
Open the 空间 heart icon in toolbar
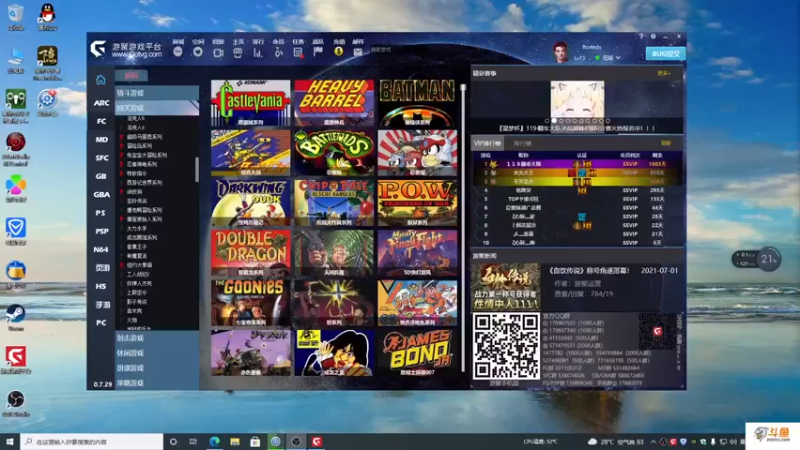198,52
